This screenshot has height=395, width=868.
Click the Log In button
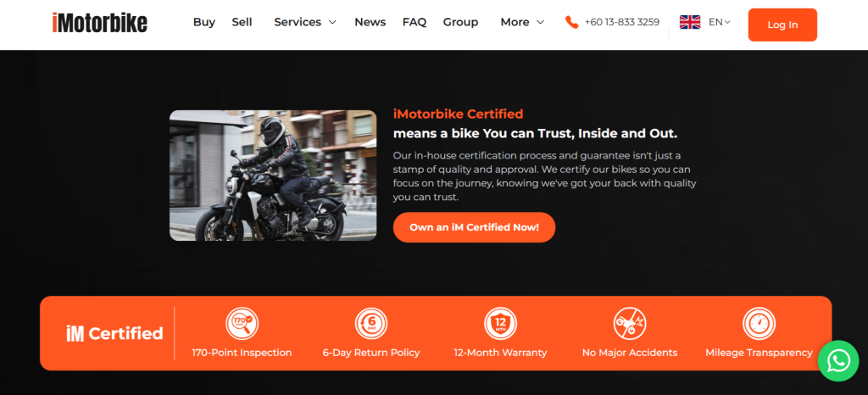782,25
